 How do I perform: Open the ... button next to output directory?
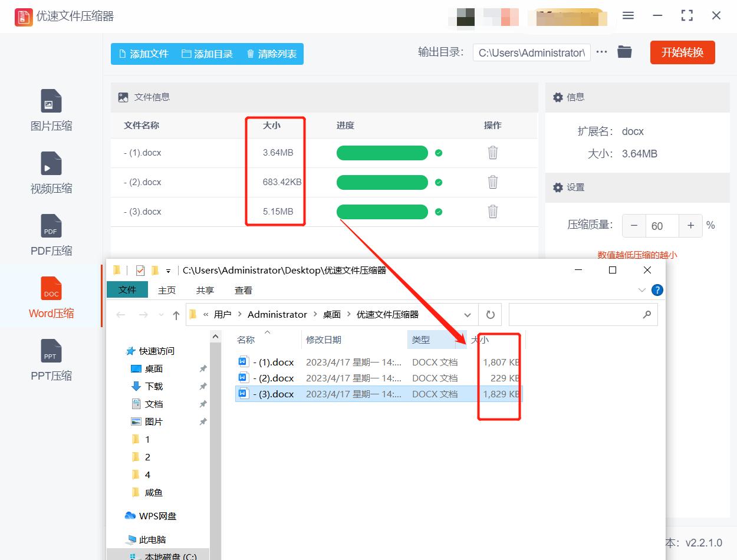click(601, 52)
